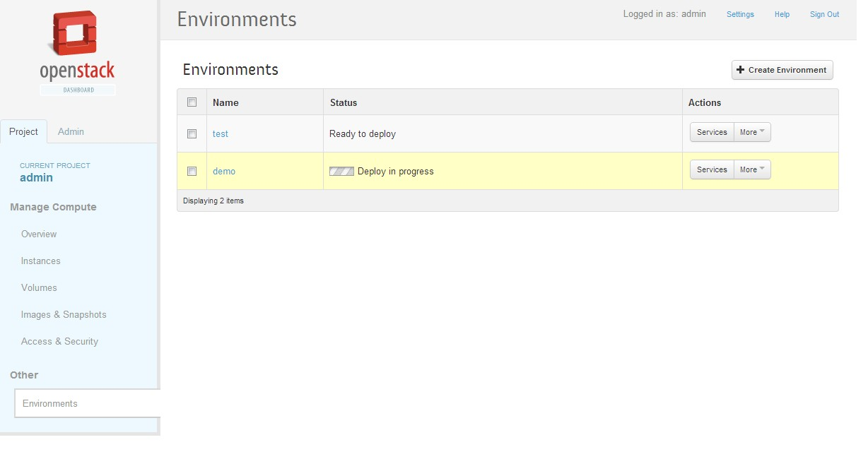Select the Project tab
This screenshot has height=471, width=868.
click(x=23, y=131)
